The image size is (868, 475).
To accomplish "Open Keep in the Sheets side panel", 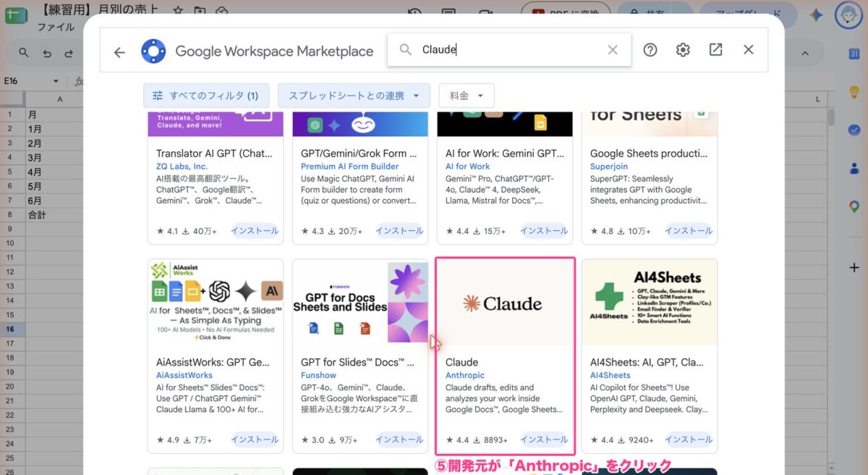I will [x=854, y=92].
